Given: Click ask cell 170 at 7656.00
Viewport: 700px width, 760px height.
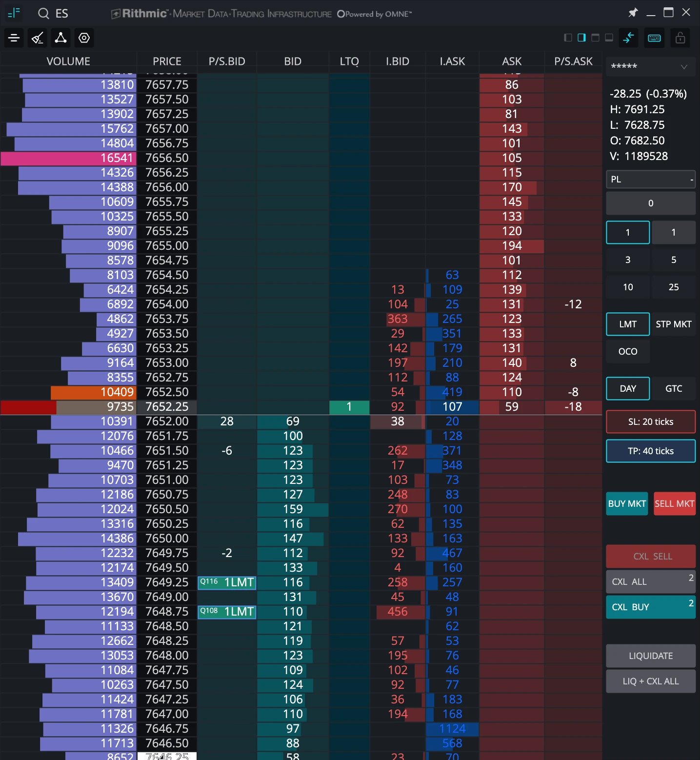Looking at the screenshot, I should [x=512, y=187].
